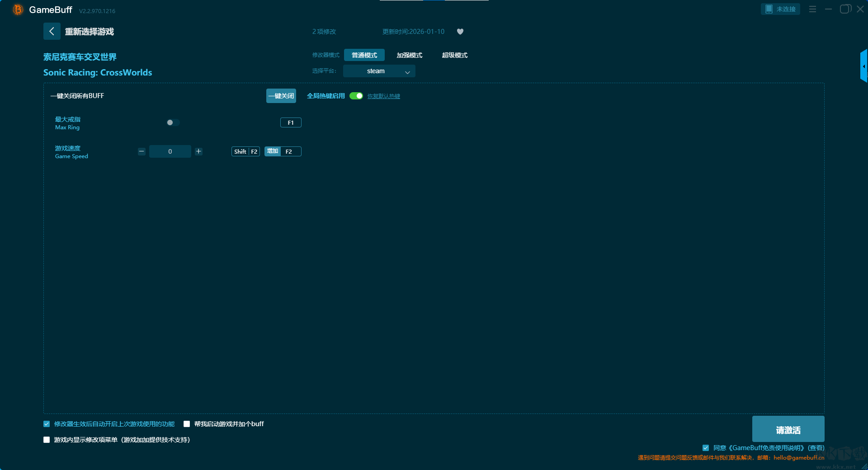
Task: Click the restore default hotkeys link
Action: 383,96
